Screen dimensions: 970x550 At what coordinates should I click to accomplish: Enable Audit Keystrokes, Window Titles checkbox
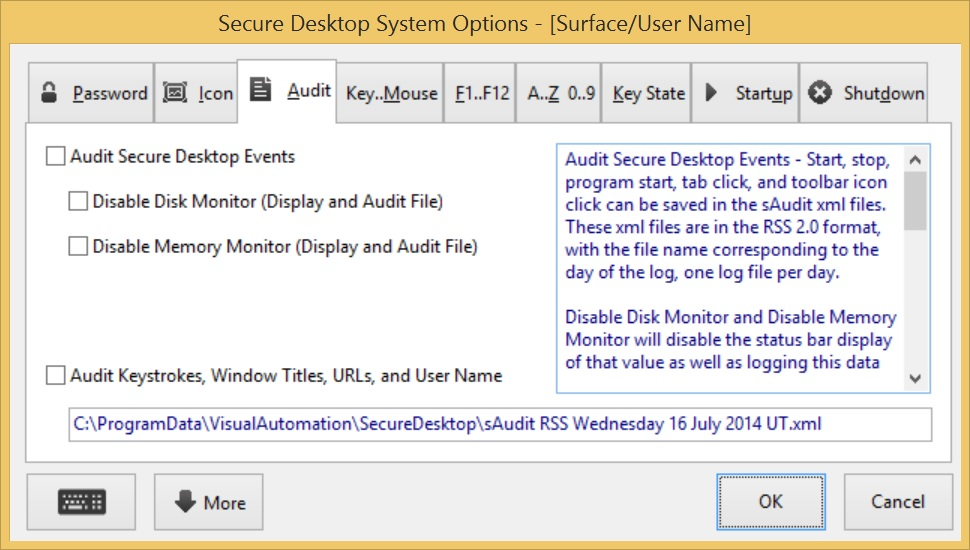tap(54, 376)
